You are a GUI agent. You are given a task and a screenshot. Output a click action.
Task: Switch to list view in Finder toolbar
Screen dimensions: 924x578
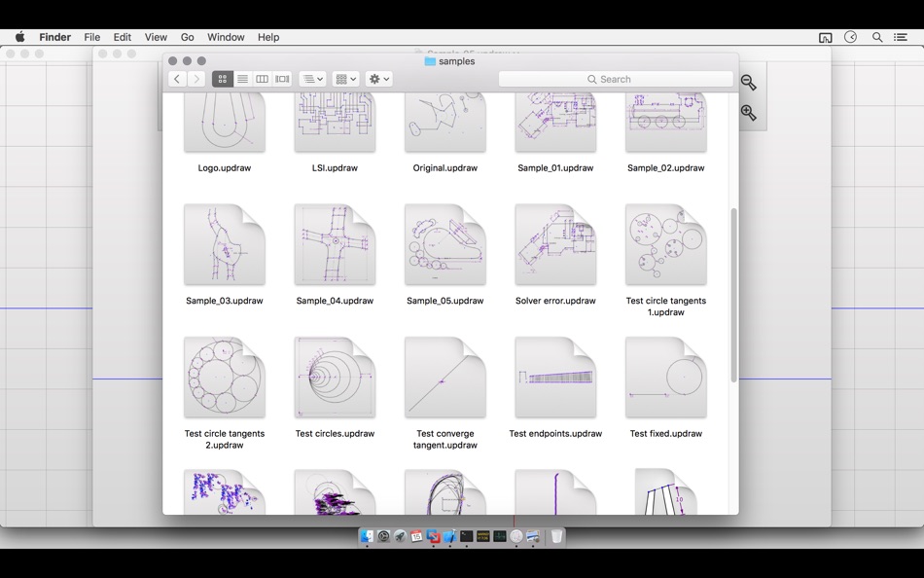point(242,79)
